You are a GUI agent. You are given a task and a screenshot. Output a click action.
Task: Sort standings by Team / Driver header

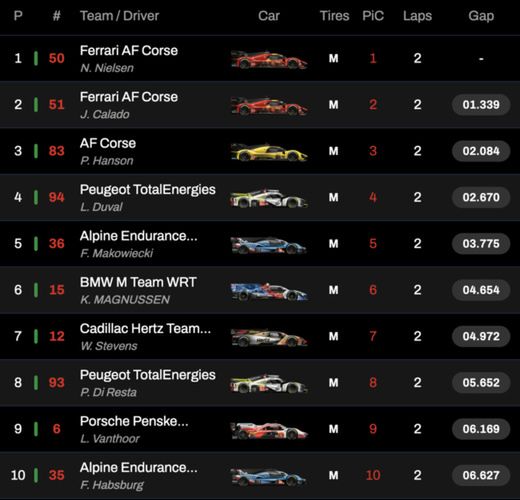[x=119, y=16]
